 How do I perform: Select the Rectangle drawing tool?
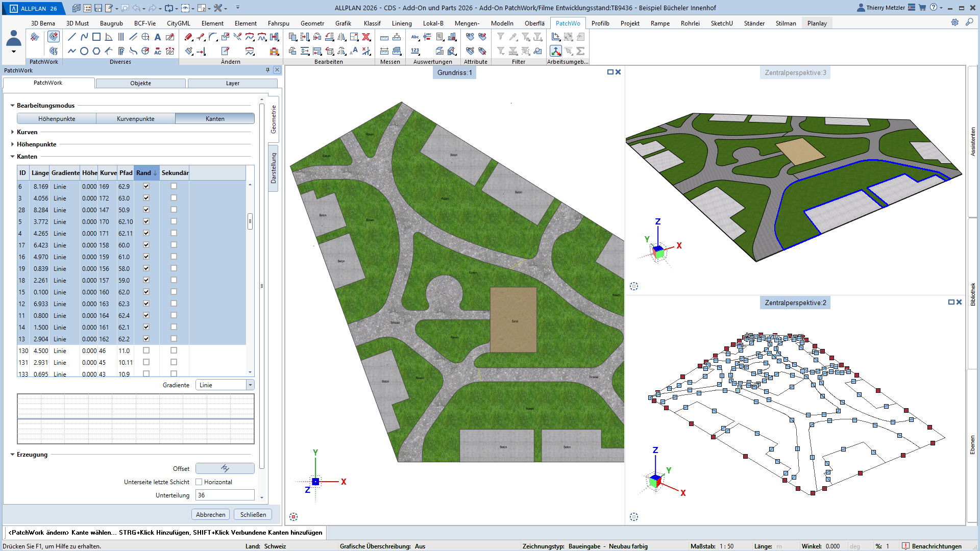coord(96,37)
